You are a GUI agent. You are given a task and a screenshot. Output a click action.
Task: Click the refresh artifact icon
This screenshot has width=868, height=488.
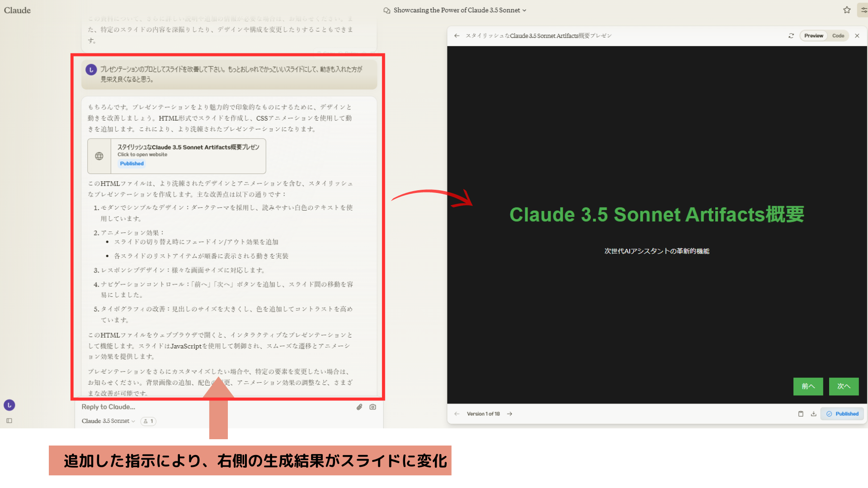791,35
